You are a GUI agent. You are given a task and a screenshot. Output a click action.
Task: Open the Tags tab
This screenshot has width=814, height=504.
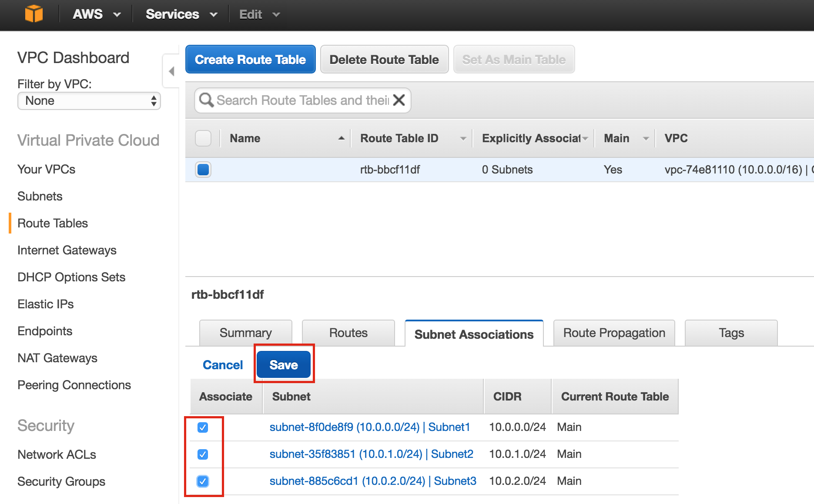click(731, 333)
